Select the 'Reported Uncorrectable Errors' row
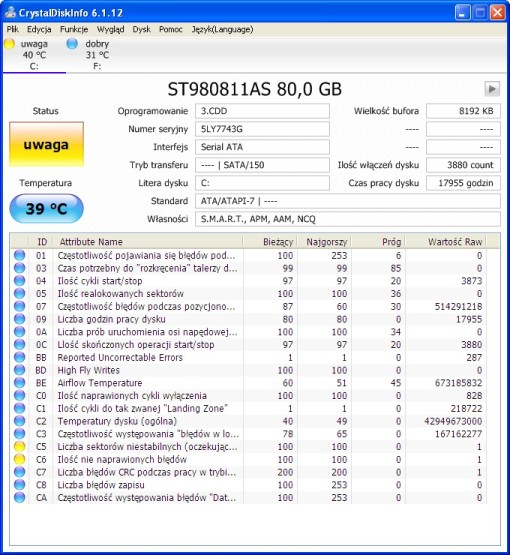 point(248,357)
